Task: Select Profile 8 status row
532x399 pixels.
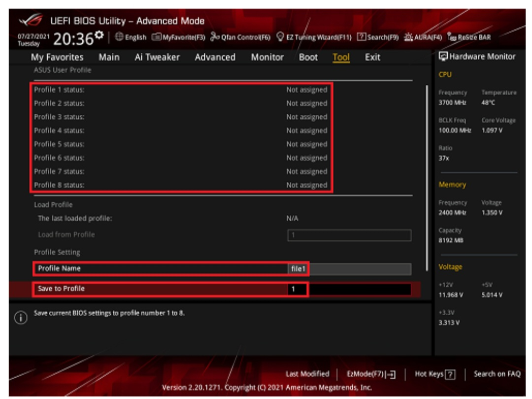Action: (x=181, y=185)
